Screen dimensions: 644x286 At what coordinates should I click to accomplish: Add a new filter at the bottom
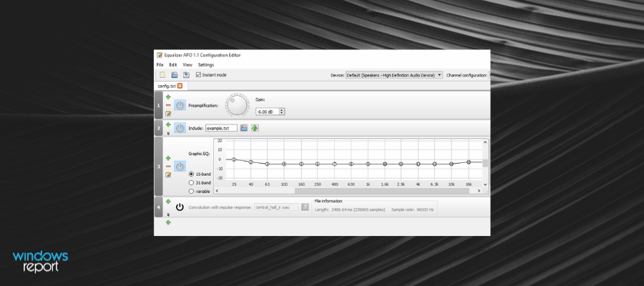click(168, 222)
